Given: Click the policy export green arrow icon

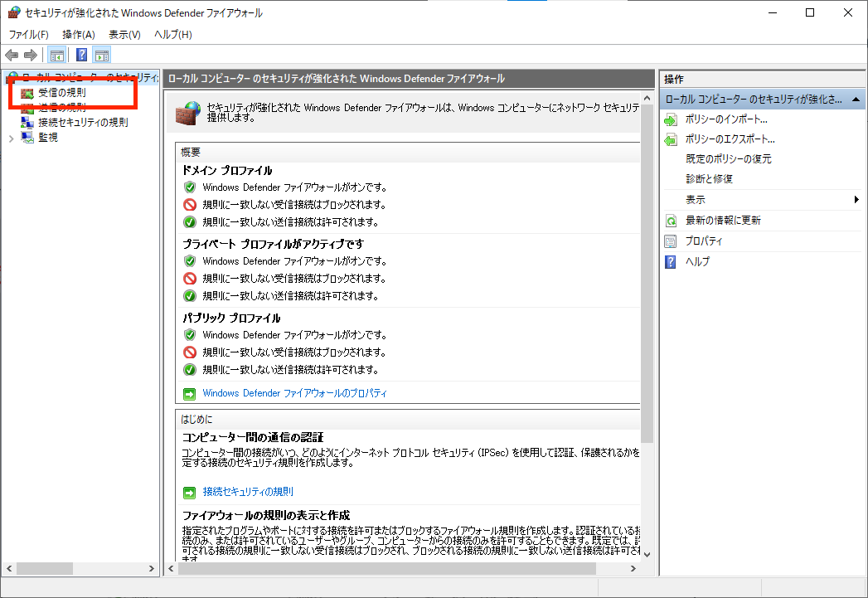Looking at the screenshot, I should click(671, 139).
